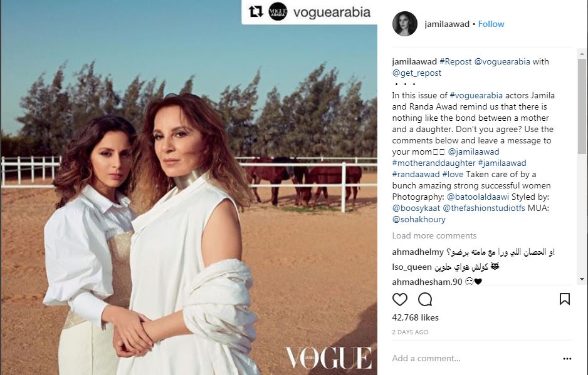Open jamilaawad profile picture avatar
The width and height of the screenshot is (588, 375).
[404, 24]
